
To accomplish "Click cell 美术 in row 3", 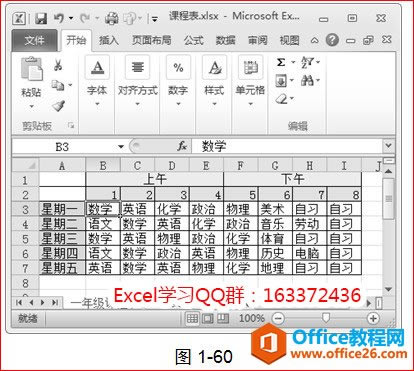I will tap(275, 209).
